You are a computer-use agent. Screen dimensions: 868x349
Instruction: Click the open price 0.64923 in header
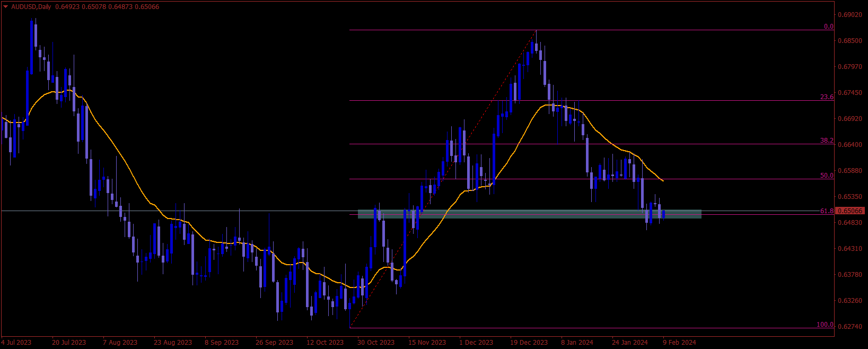[66, 7]
